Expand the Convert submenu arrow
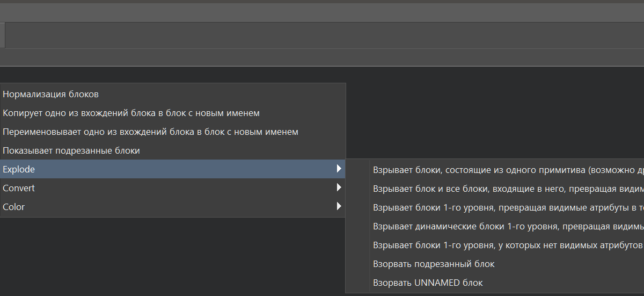 [x=339, y=187]
